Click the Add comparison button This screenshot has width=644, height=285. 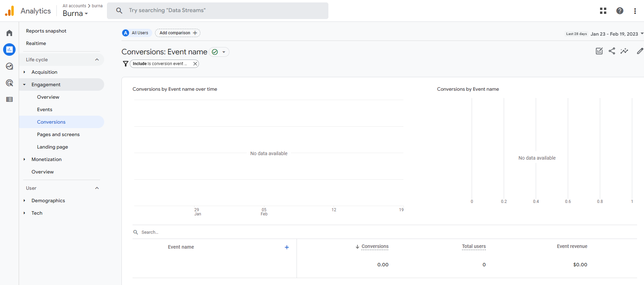tap(178, 33)
